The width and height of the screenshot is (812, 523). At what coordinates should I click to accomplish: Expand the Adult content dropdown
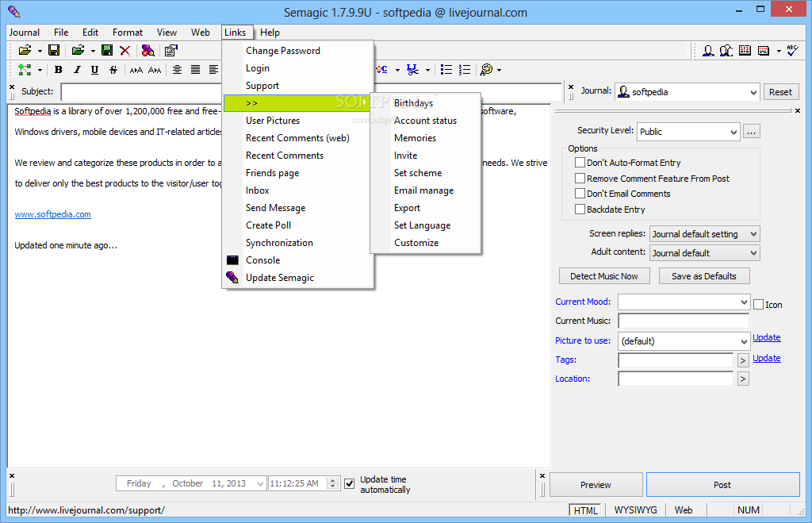pos(753,253)
